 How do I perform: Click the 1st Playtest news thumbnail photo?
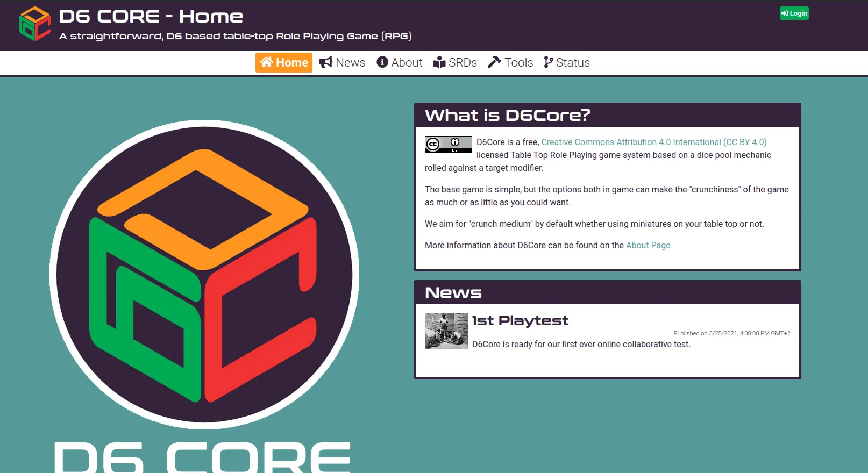[446, 331]
